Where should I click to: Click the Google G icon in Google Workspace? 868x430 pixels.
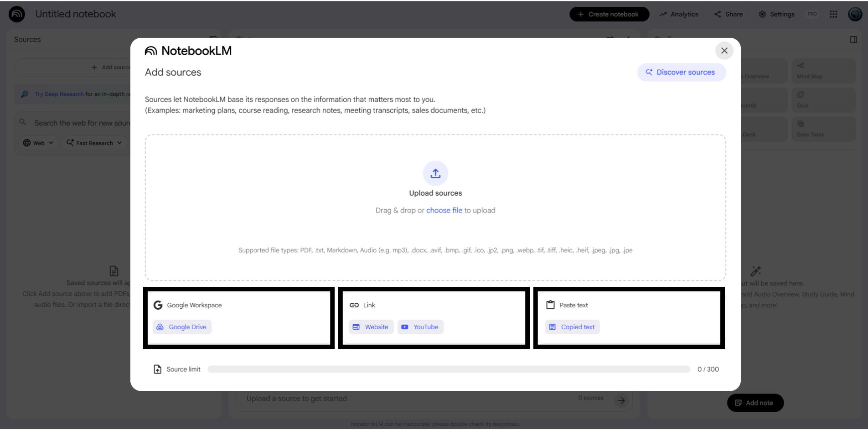(x=158, y=305)
